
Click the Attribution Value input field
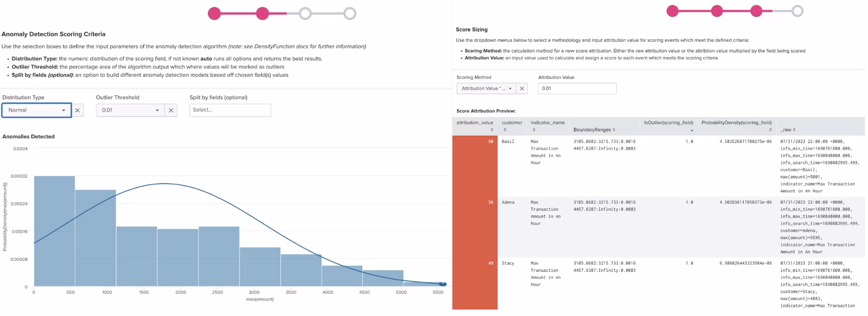[577, 88]
